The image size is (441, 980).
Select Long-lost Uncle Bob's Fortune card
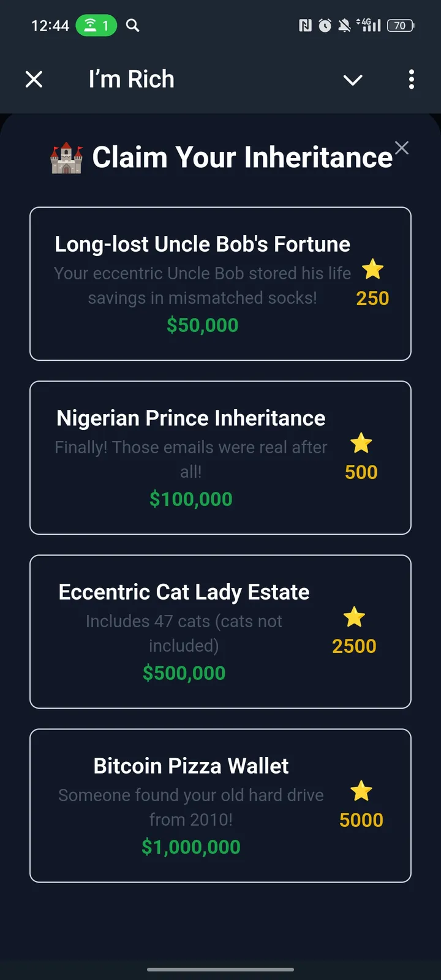coord(221,284)
